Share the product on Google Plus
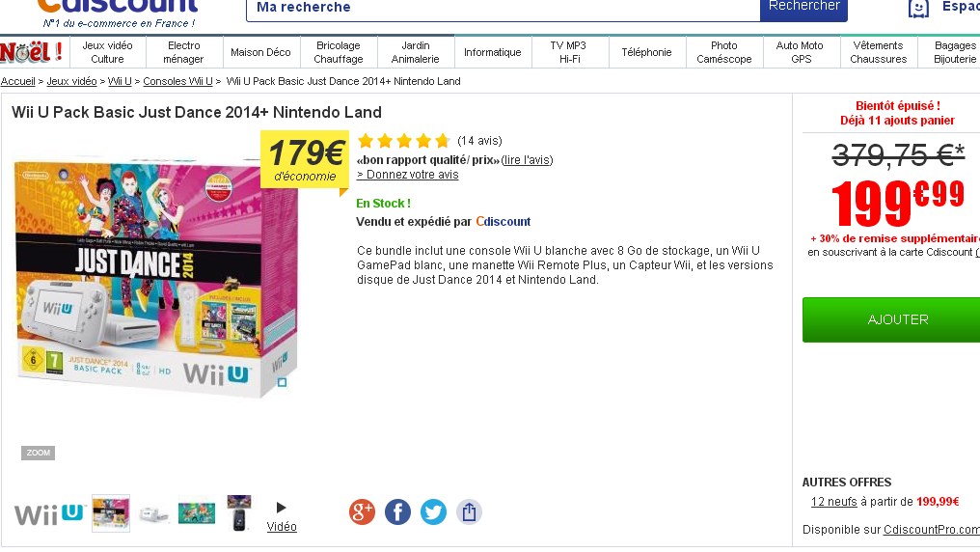Screen dimensions: 980x552 [362, 512]
